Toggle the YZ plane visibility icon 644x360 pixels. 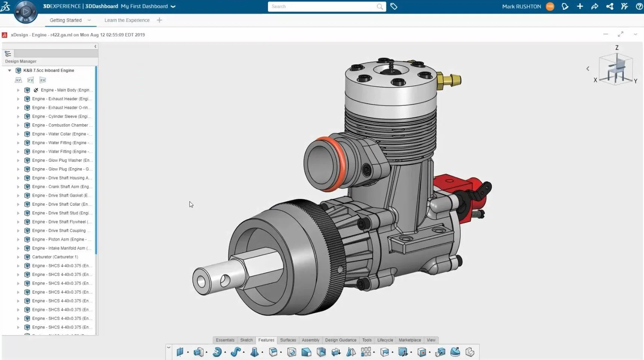tap(30, 80)
